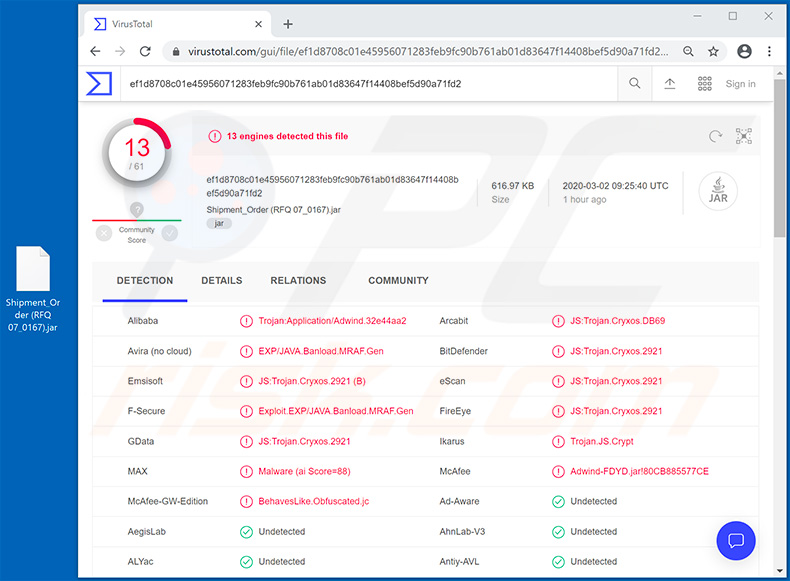Click the upload file icon
Screen dimensions: 790x581
point(670,84)
